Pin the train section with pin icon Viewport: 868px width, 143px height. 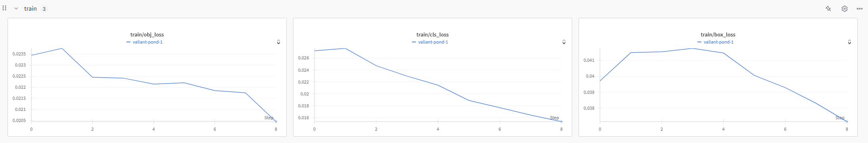[x=828, y=8]
